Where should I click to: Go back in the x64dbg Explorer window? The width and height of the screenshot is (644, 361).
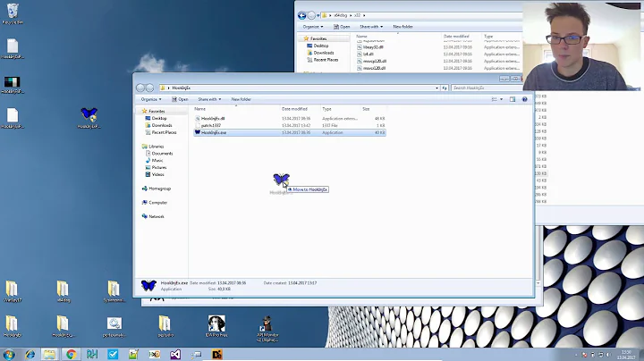click(x=302, y=15)
